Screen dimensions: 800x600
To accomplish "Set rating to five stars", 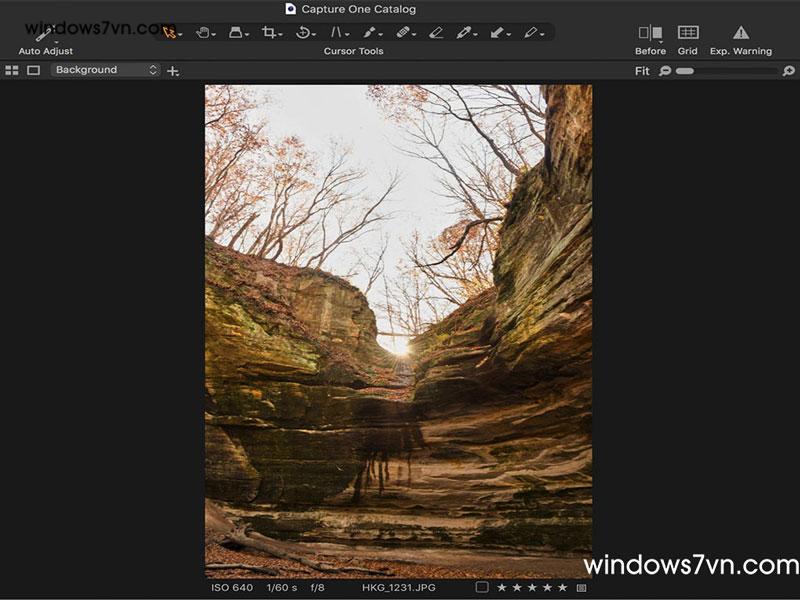I will click(x=563, y=588).
